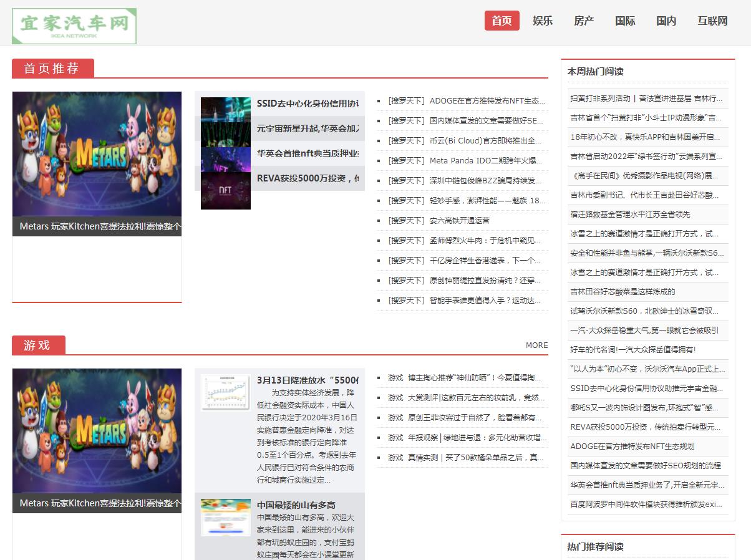Open thumbnail beside SSID去中心化身份信用 headline
The width and height of the screenshot is (751, 560).
coord(226,110)
